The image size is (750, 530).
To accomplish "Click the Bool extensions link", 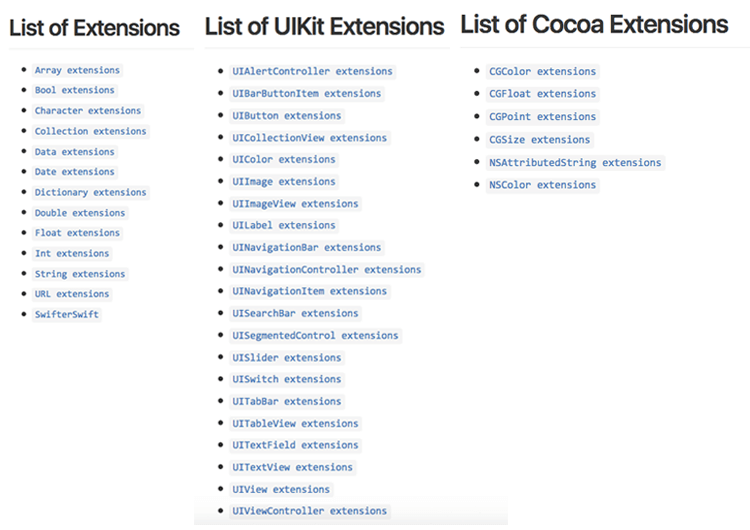I will pyautogui.click(x=75, y=90).
